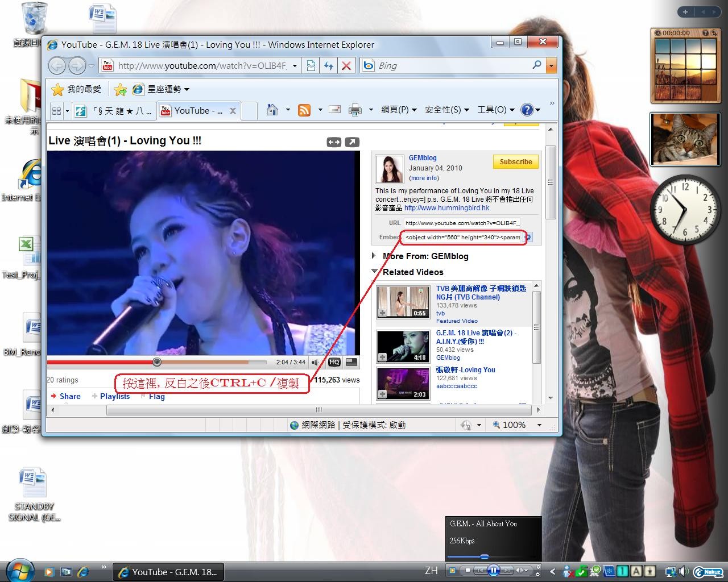Adjust the G.E.M. All About You seek slider
The image size is (728, 582).
(x=485, y=557)
